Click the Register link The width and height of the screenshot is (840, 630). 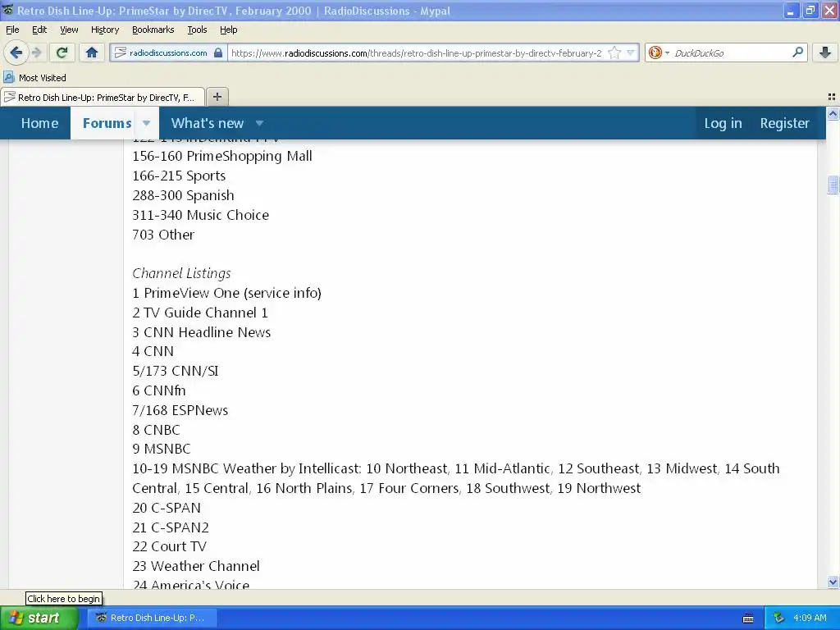784,123
